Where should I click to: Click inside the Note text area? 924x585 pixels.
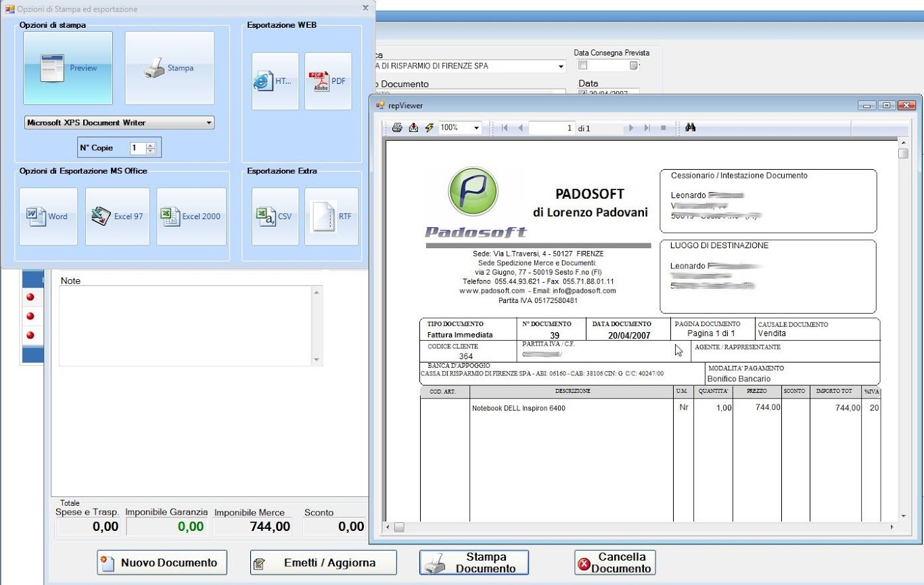(185, 326)
